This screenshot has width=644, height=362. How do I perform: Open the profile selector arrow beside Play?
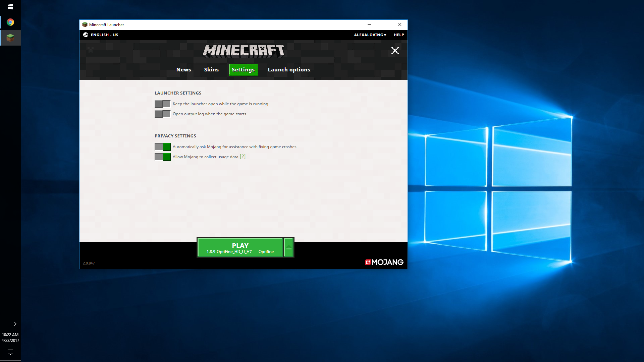(x=289, y=248)
